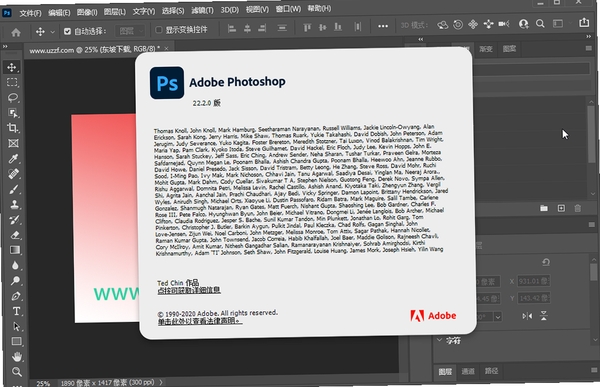Open the Move tool preset dropdown arrow

[53, 32]
